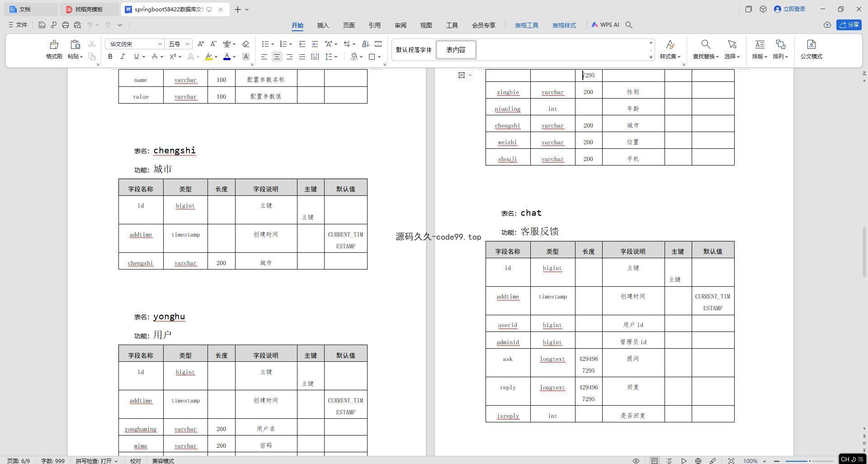The image size is (868, 464).
Task: Click the table layout handle icon beside right table
Action: pyautogui.click(x=462, y=75)
